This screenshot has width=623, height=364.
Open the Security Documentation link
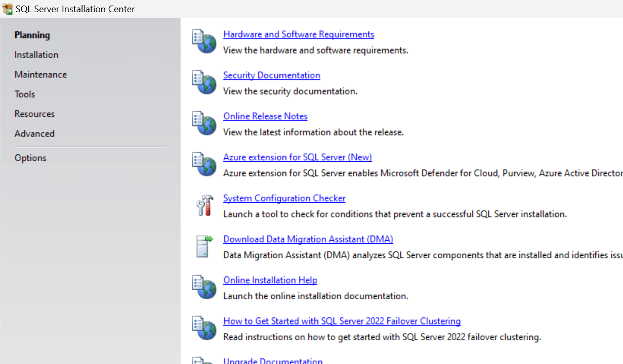point(272,75)
